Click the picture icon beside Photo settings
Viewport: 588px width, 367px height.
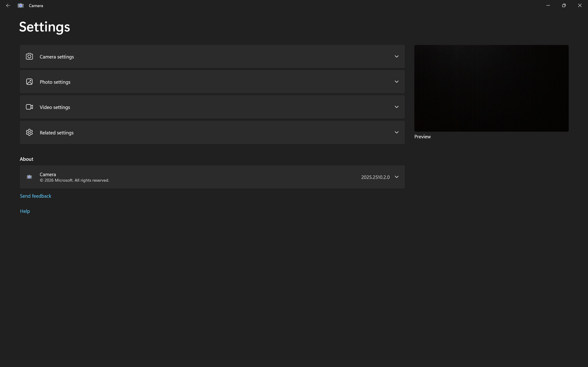point(29,82)
